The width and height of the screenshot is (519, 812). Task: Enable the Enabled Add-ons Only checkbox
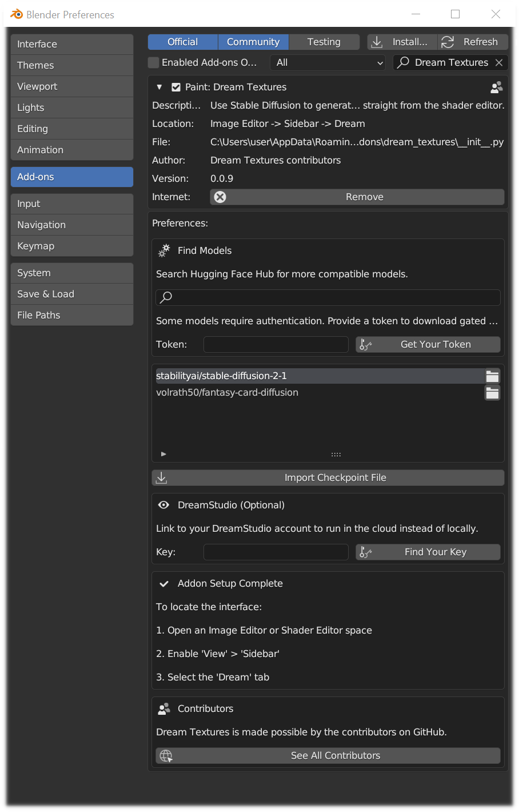(153, 62)
